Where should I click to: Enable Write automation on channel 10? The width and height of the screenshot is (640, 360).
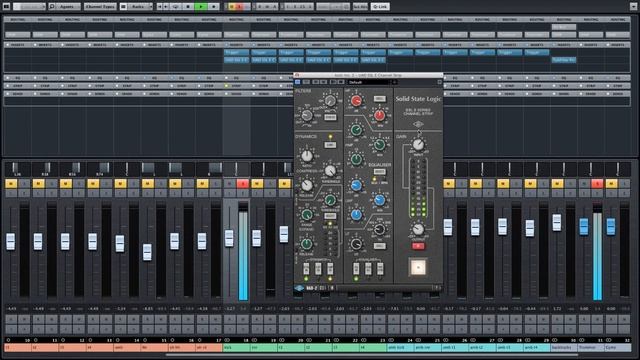pos(24,319)
